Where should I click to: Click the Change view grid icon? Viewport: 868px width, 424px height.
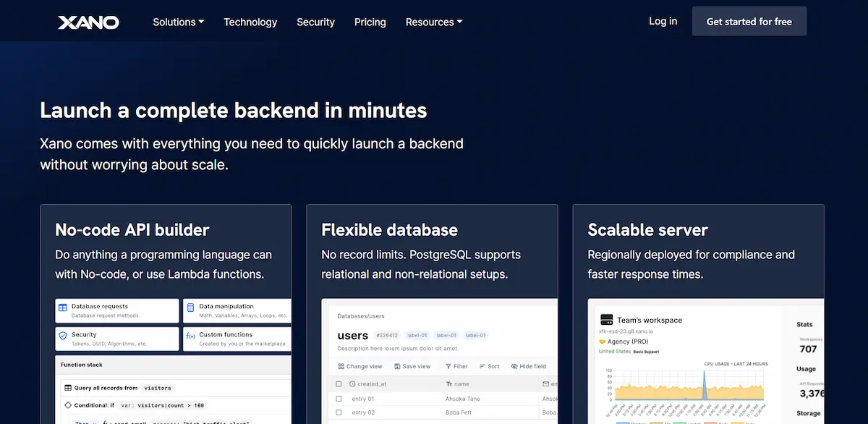click(341, 366)
